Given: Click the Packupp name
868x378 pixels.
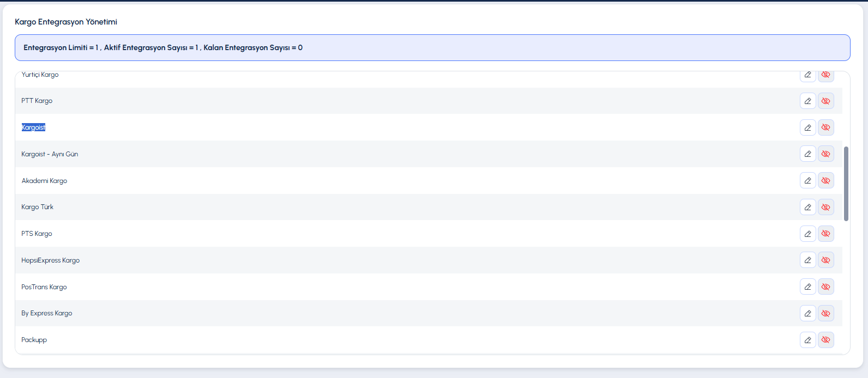Looking at the screenshot, I should click(x=34, y=340).
